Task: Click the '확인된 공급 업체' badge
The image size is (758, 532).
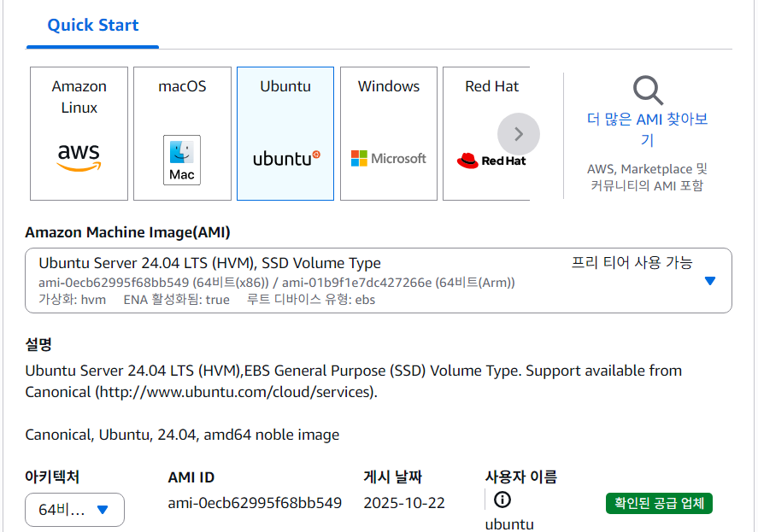Action: [x=659, y=504]
